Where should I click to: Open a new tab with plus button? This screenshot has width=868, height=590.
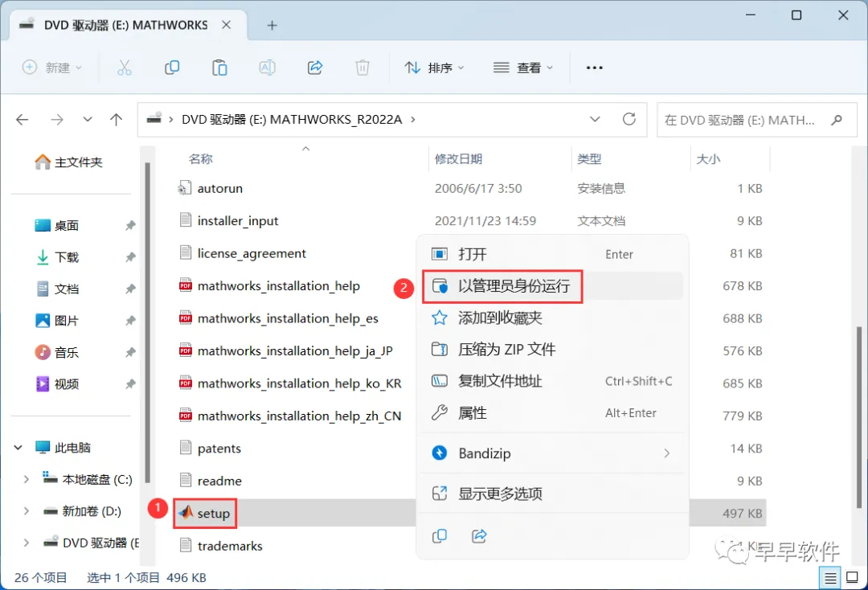coord(272,25)
